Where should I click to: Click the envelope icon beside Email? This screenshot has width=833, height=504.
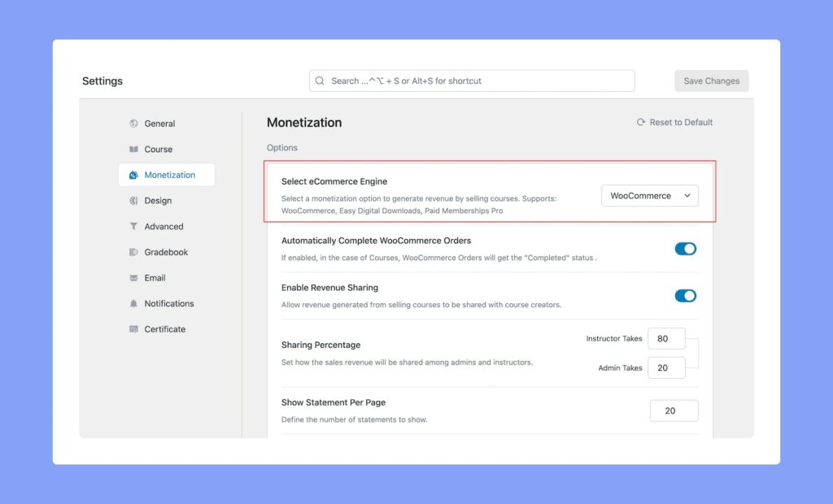[133, 278]
